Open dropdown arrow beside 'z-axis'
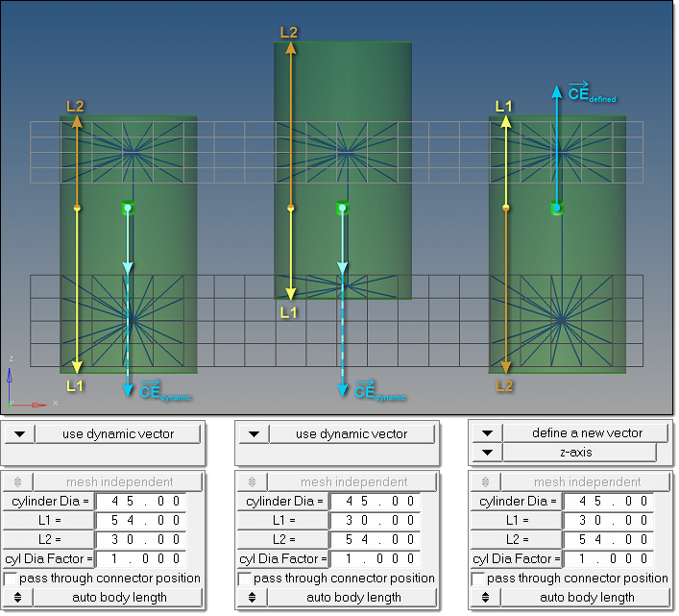Viewport: 679px width, 616px height. tap(487, 454)
